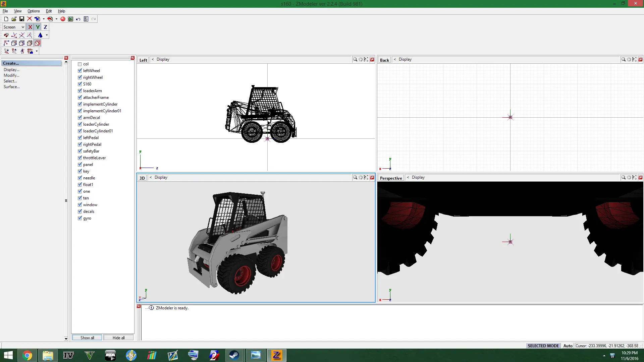The width and height of the screenshot is (644, 362).
Task: Click the Show all button
Action: (87, 338)
